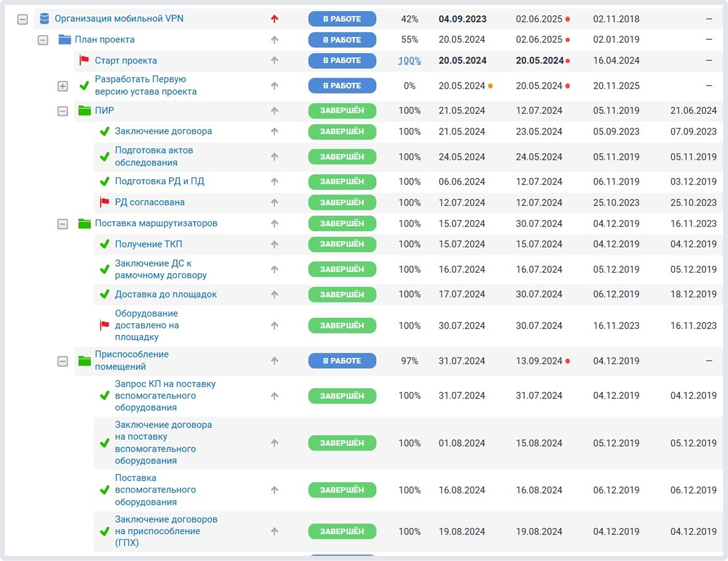Viewport: 728px width, 561px height.
Task: Click the underlined 100% progress of Старт проекта
Action: point(409,61)
